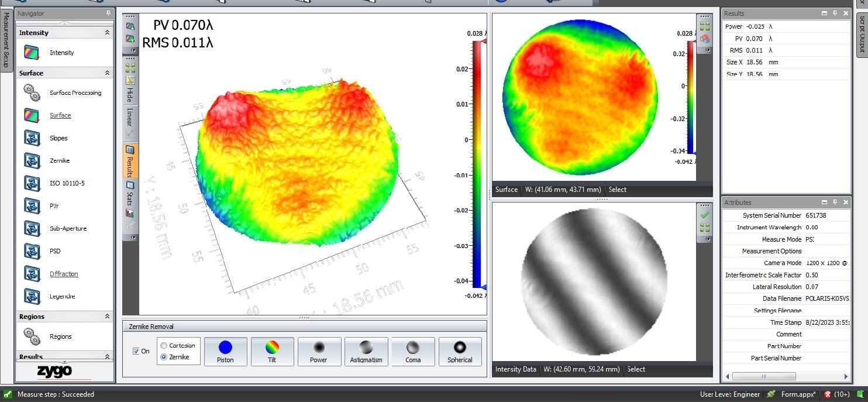Click the Linear vertical tab on 3D plot
868x402 pixels.
130,117
